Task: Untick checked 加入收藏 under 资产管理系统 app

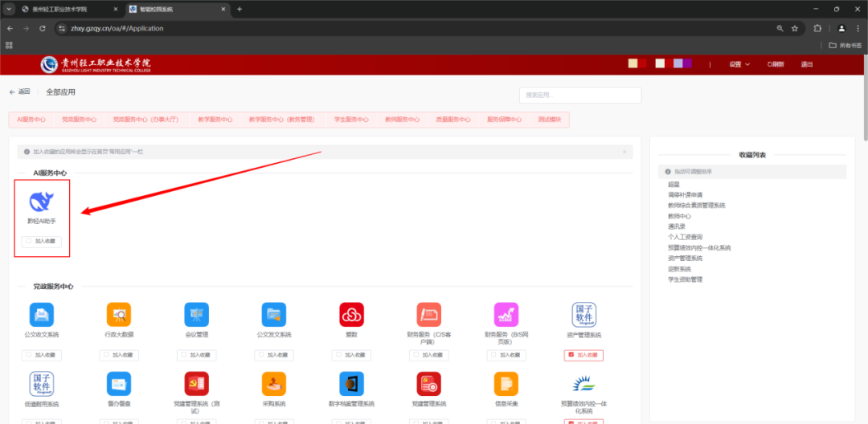Action: (571, 355)
